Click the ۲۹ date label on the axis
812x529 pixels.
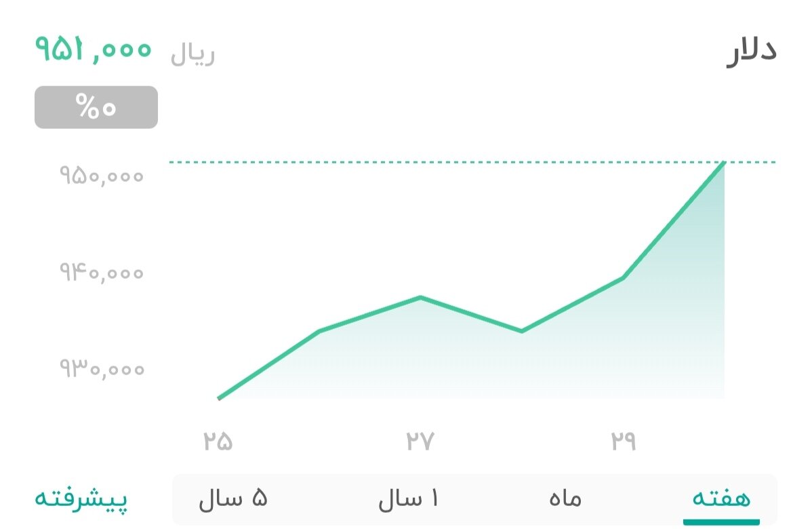[x=625, y=439]
